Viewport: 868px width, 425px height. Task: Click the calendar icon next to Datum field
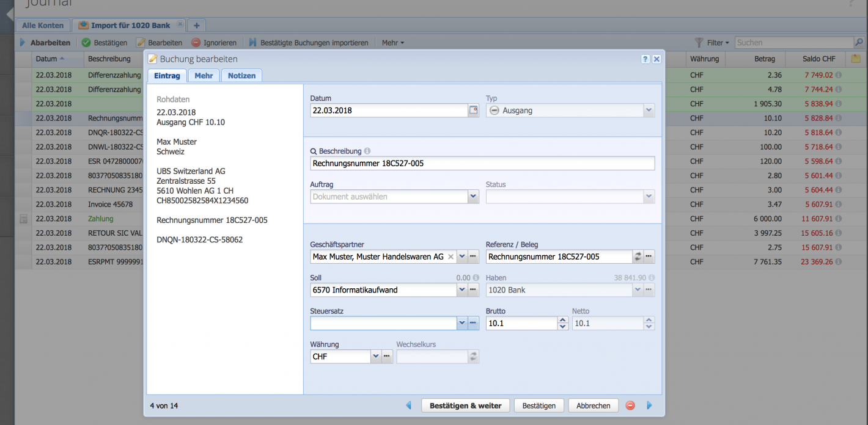(474, 111)
